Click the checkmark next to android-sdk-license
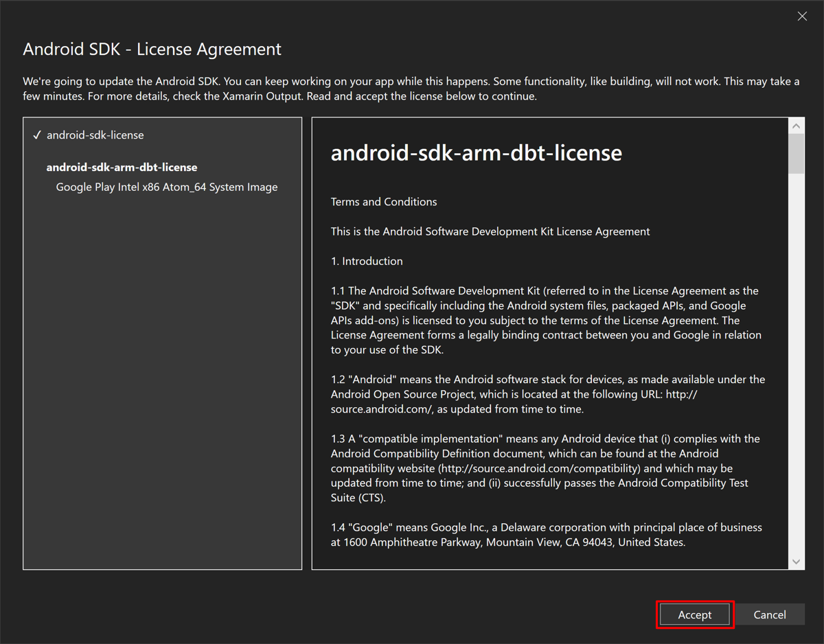Image resolution: width=824 pixels, height=644 pixels. coord(37,135)
